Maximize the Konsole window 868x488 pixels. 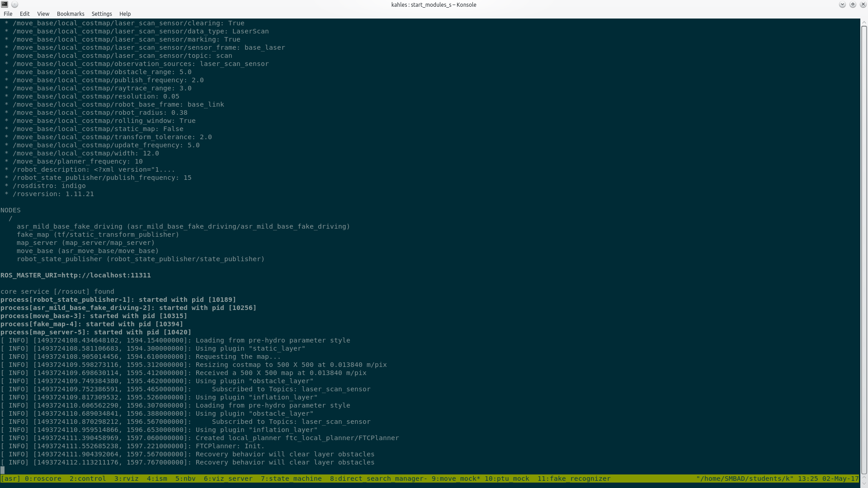click(x=853, y=5)
